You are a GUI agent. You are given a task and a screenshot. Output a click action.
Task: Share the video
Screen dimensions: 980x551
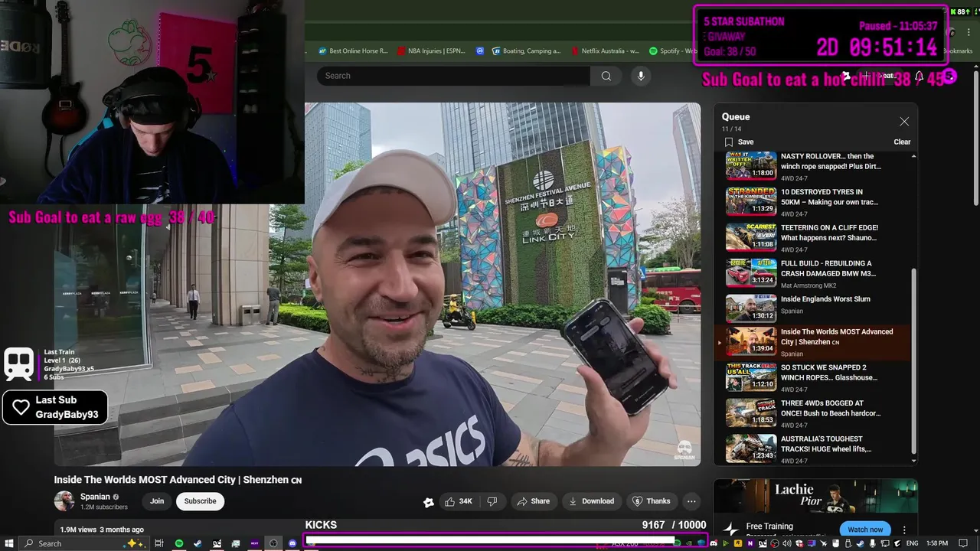coord(533,501)
